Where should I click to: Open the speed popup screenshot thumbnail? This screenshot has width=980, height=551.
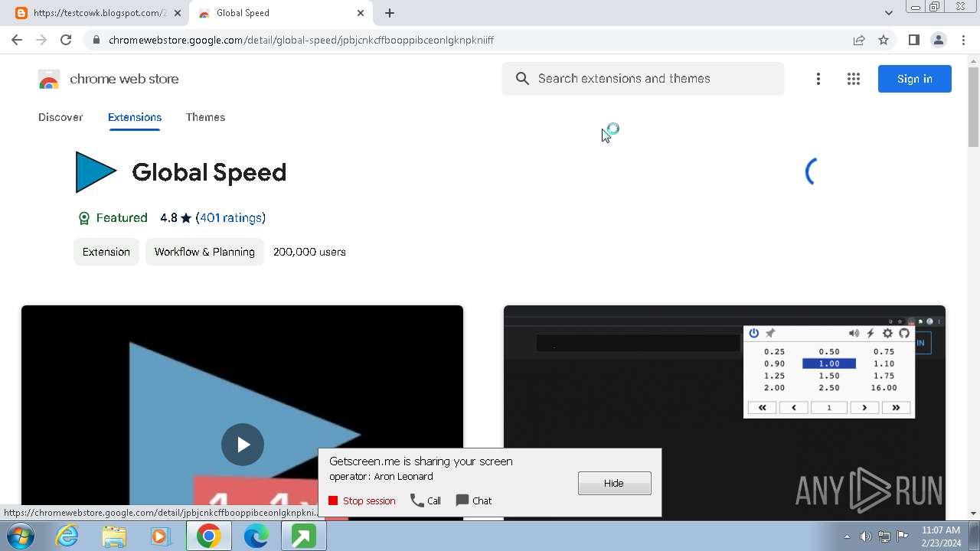tap(724, 412)
